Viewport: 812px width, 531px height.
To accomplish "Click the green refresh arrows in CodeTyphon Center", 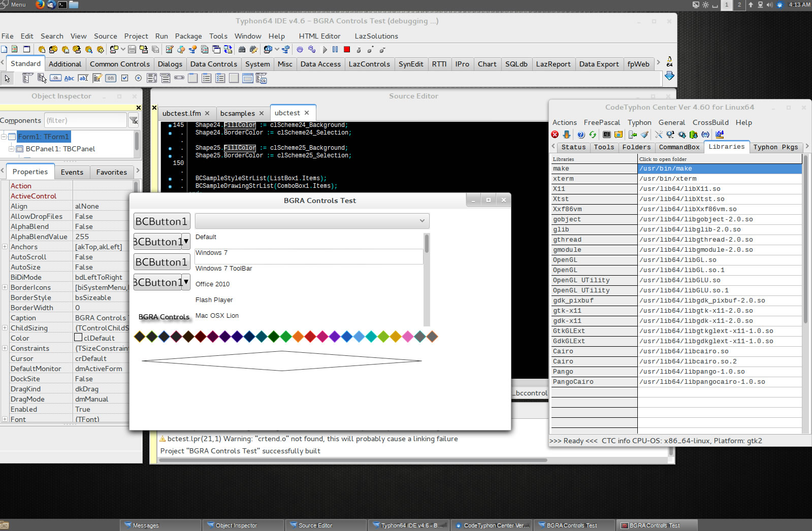I will pyautogui.click(x=593, y=134).
